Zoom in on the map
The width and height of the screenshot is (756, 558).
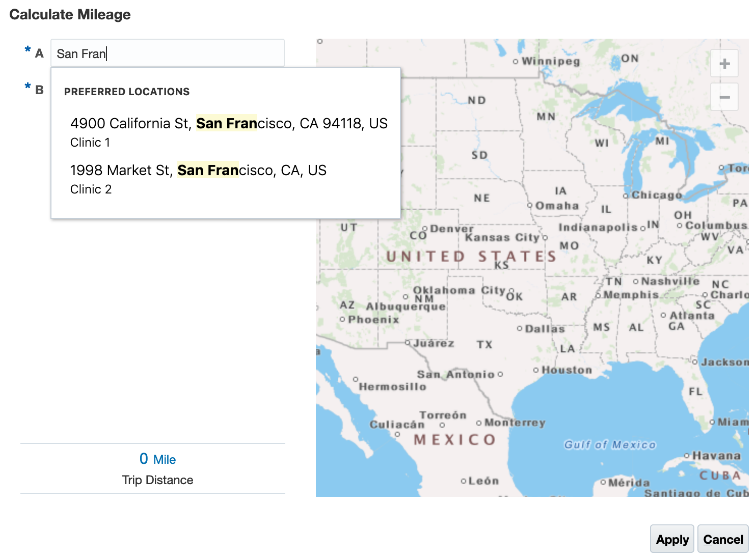(724, 64)
